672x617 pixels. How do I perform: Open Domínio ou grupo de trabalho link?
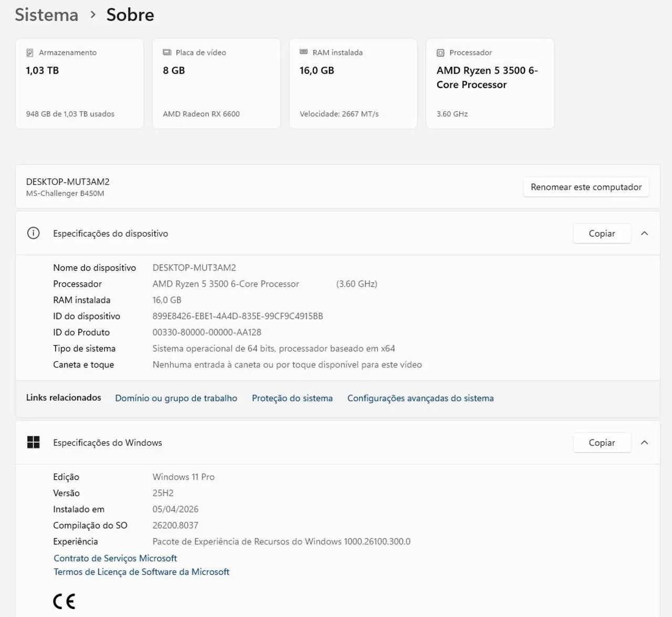[176, 398]
